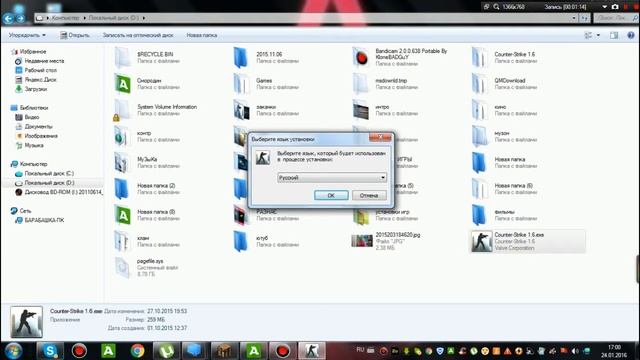Click Записать на оптический диск
The width and height of the screenshot is (640, 360).
click(138, 36)
